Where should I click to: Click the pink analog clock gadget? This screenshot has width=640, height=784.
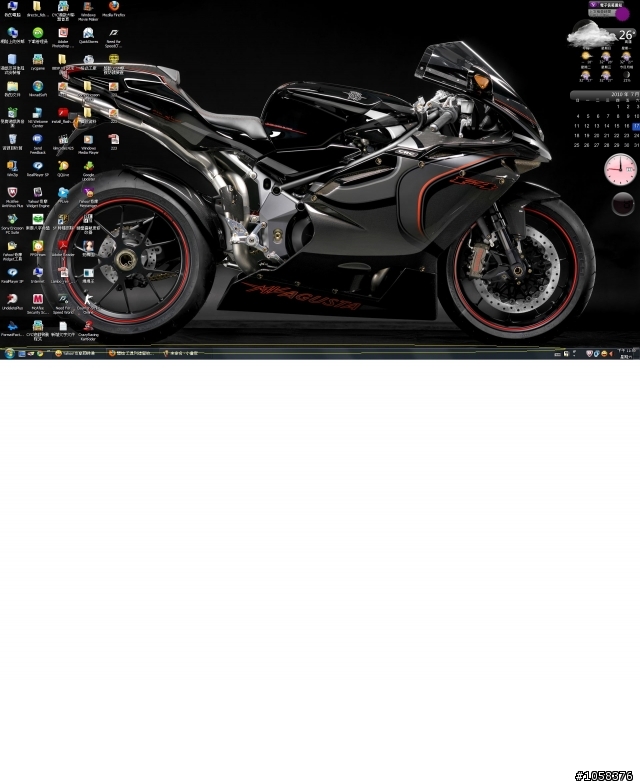(x=620, y=170)
